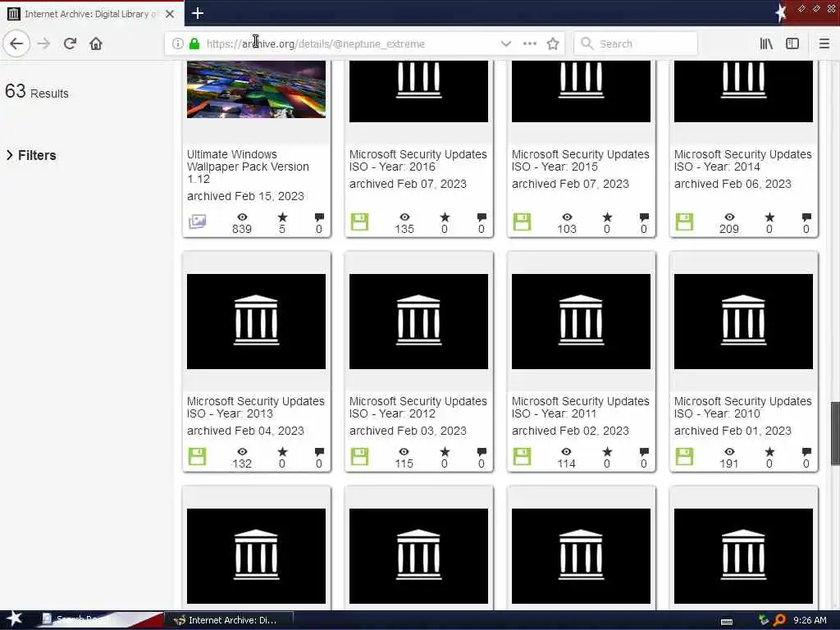Image resolution: width=840 pixels, height=630 pixels.
Task: Open Microsoft Security Updates ISO Year: 2014
Action: click(742, 160)
